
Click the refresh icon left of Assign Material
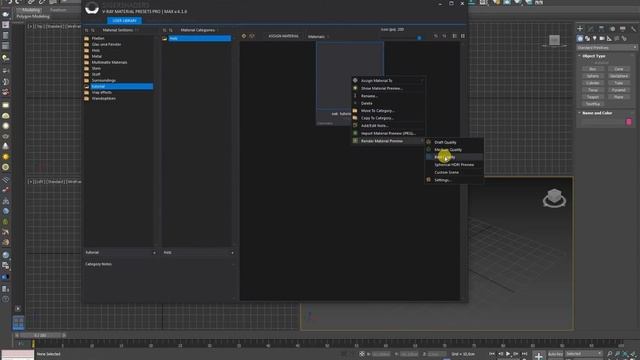[252, 36]
